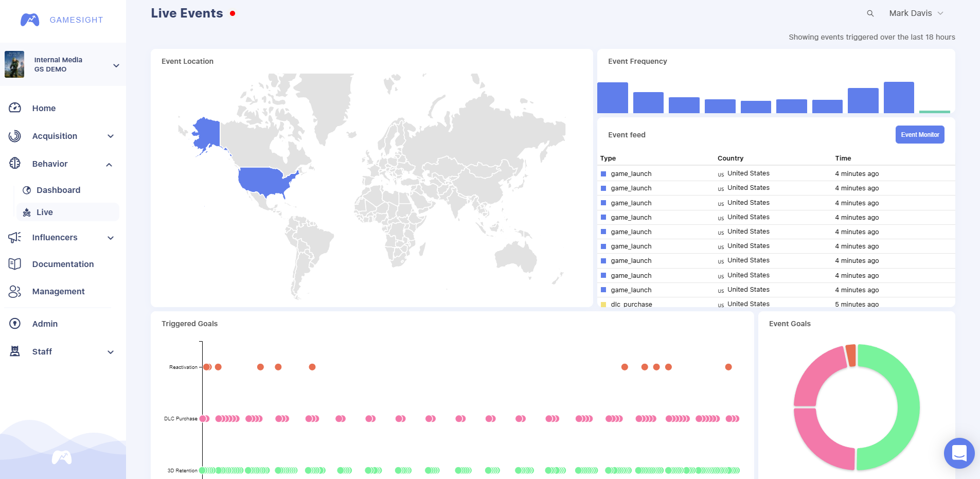Expand the Staff menu chevron

111,352
